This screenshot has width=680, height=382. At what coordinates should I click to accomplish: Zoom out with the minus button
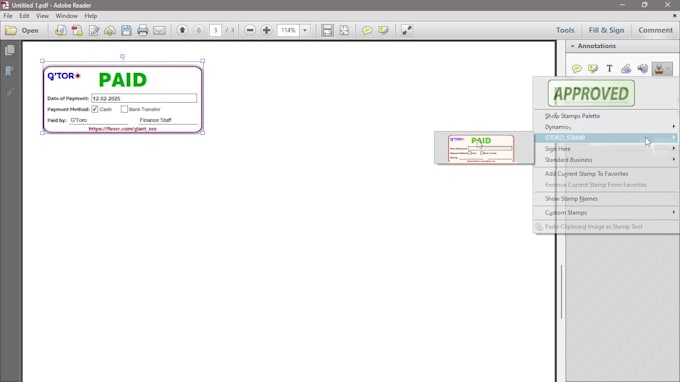pyautogui.click(x=250, y=30)
